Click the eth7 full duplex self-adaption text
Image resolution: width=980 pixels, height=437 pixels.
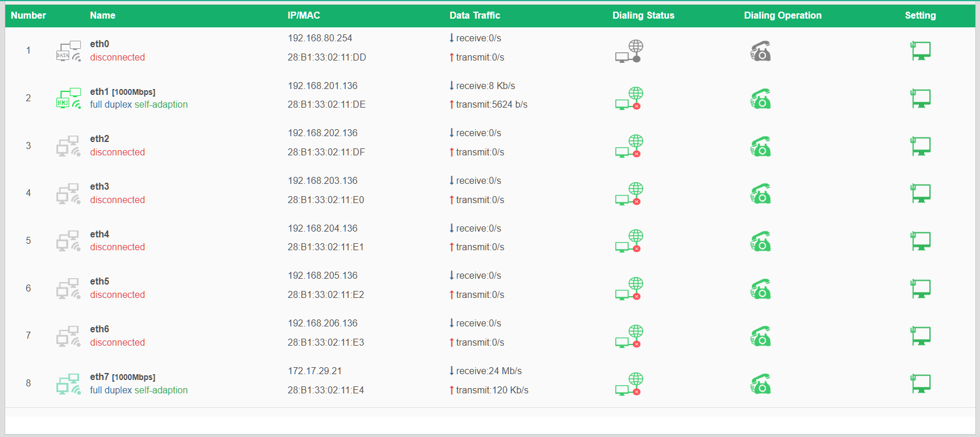[x=139, y=390]
